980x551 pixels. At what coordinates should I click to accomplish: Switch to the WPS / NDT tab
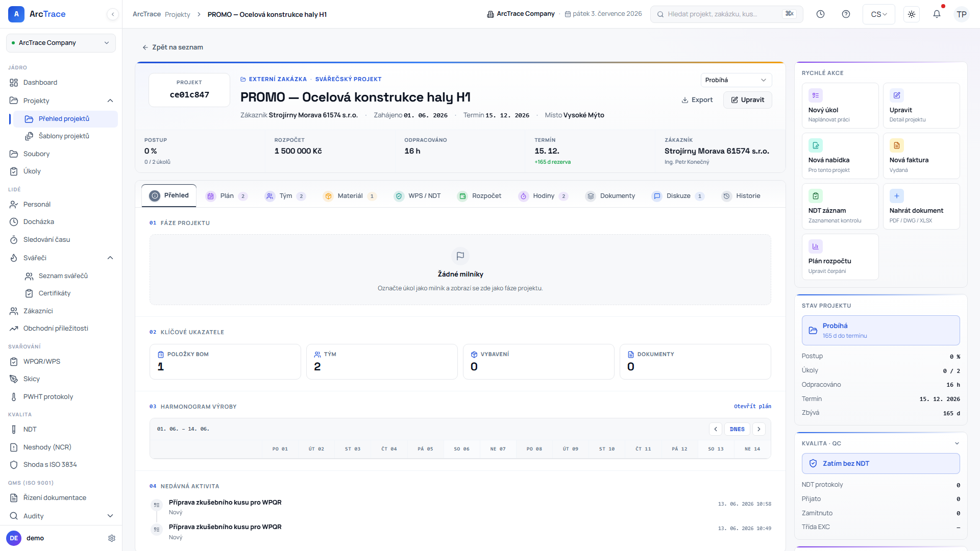417,196
